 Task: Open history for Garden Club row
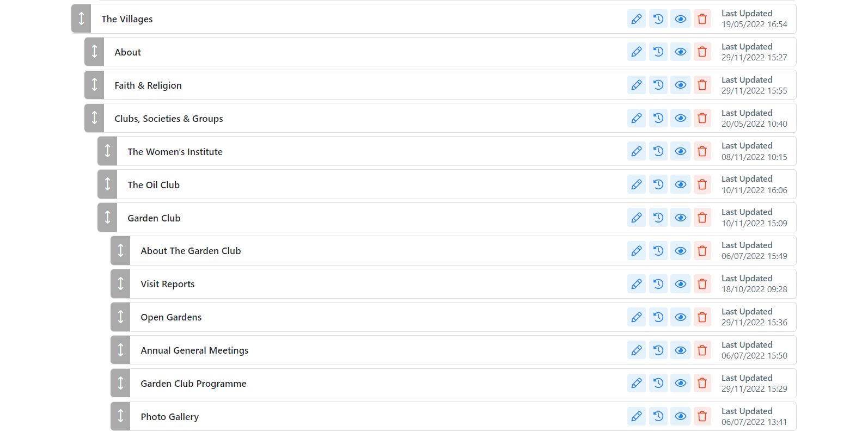[658, 218]
